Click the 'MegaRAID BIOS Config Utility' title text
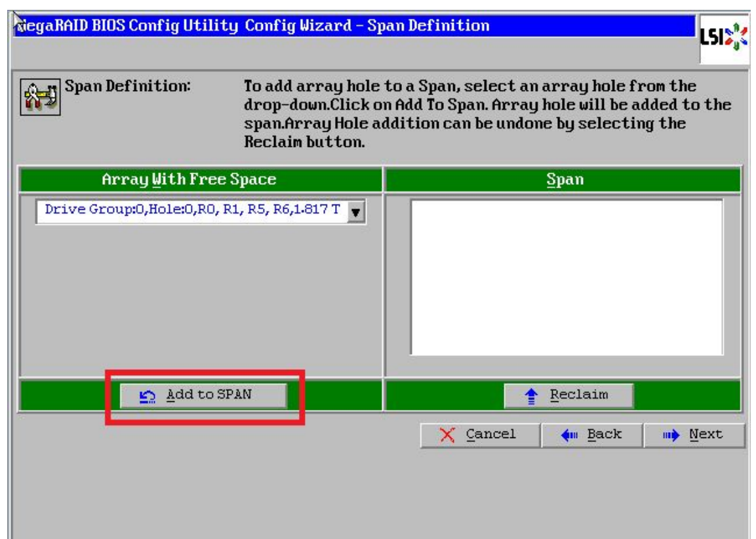 (128, 26)
